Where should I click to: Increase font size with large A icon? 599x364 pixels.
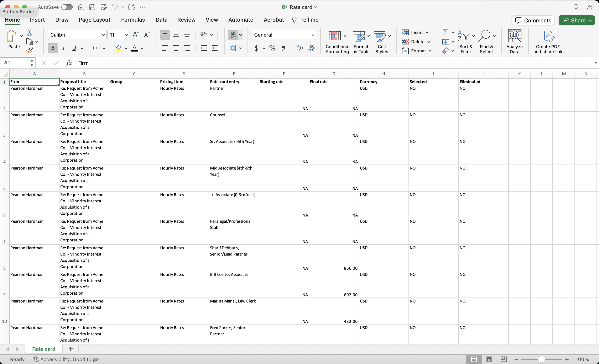[x=136, y=35]
